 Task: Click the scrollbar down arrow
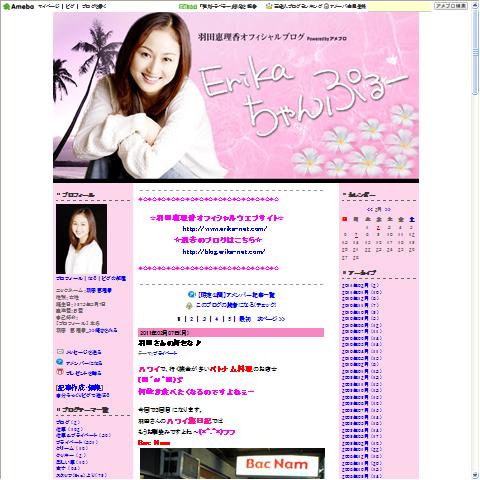pyautogui.click(x=475, y=475)
